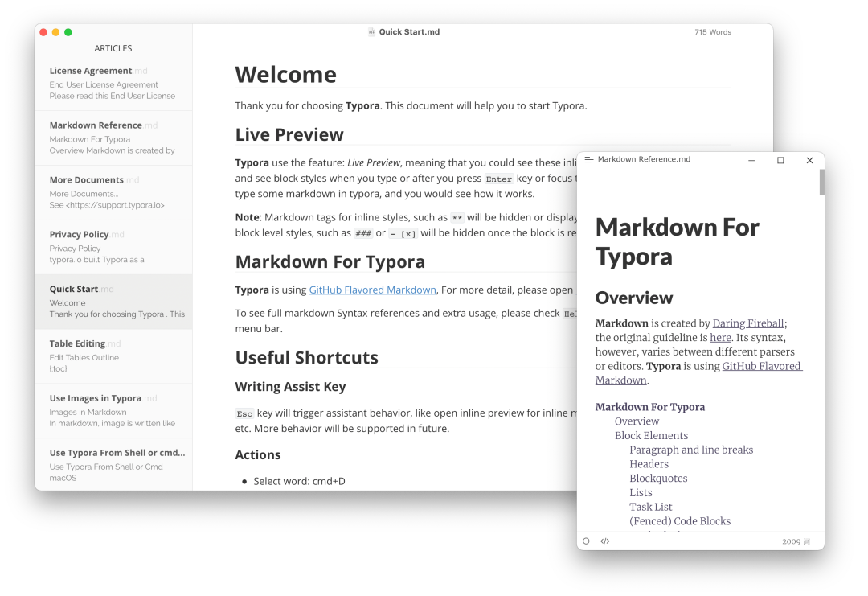Click the Markdown Reference.md title text

(x=644, y=159)
